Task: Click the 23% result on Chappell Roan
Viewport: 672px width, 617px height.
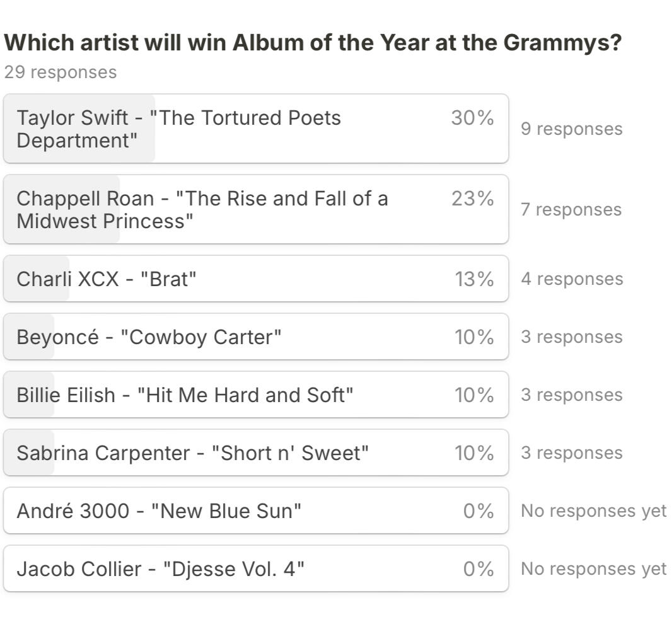Action: point(472,199)
